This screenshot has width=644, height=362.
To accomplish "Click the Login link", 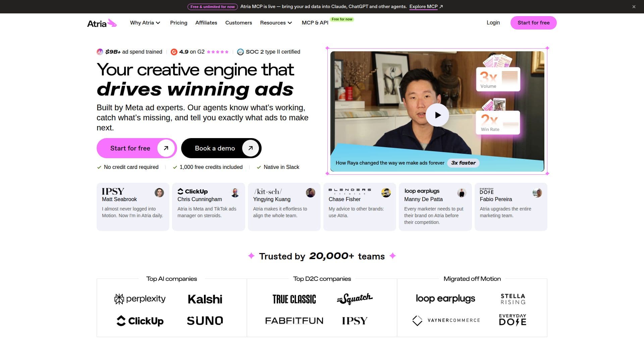I will pos(493,23).
